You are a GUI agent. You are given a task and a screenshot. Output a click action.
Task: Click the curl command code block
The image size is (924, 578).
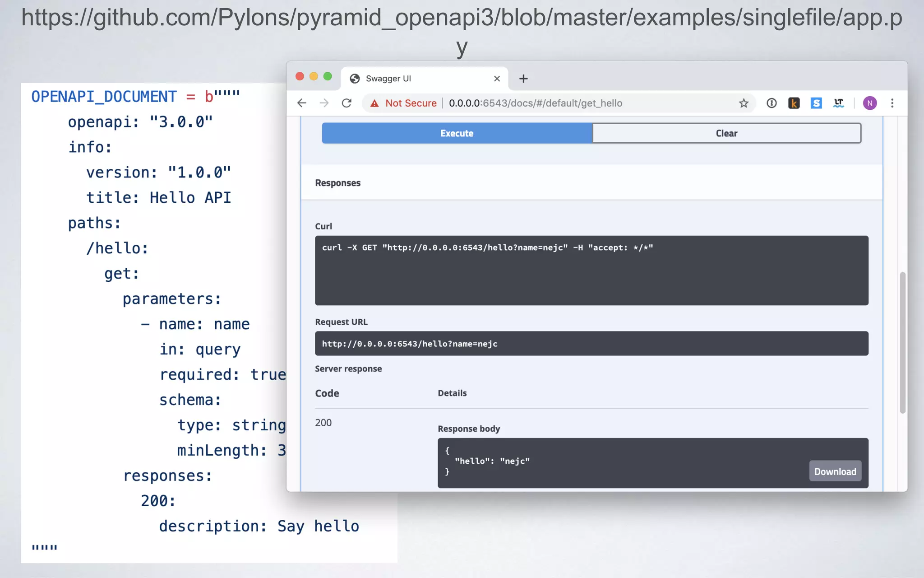tap(591, 270)
